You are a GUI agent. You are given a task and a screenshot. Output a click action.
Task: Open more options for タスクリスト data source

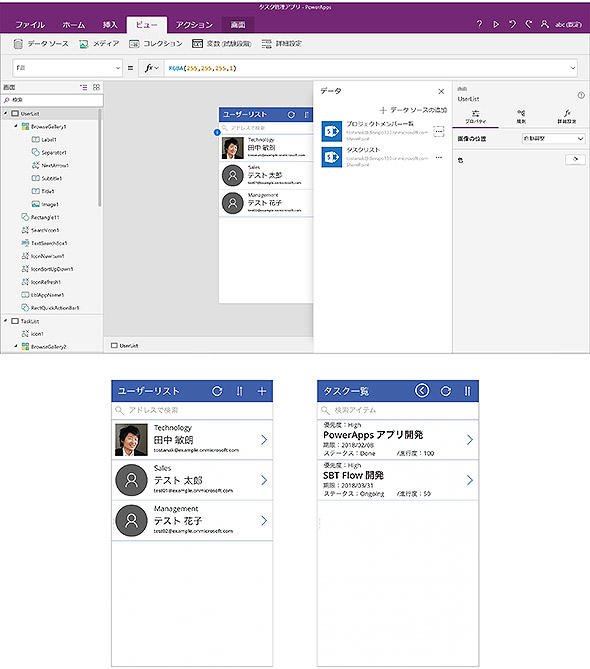(x=439, y=157)
